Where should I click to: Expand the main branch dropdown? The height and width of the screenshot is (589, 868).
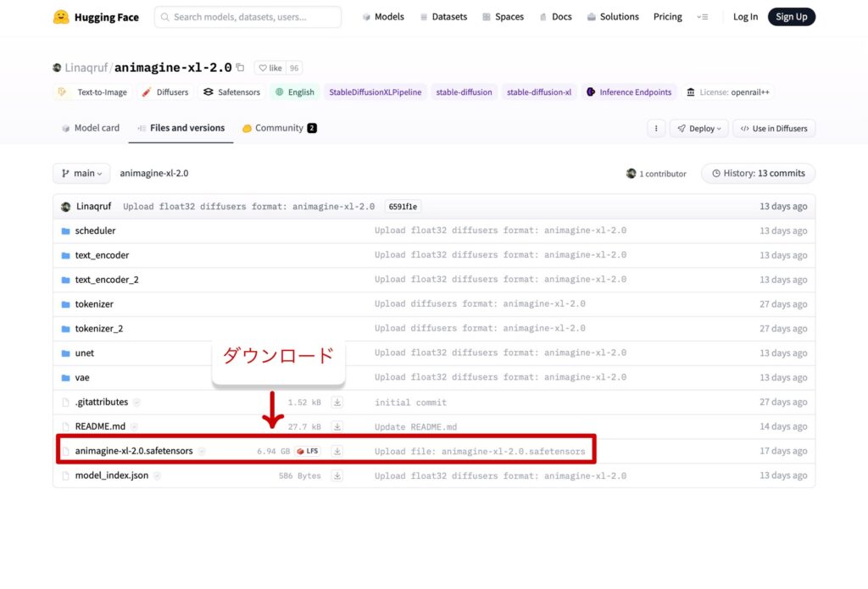click(x=81, y=173)
